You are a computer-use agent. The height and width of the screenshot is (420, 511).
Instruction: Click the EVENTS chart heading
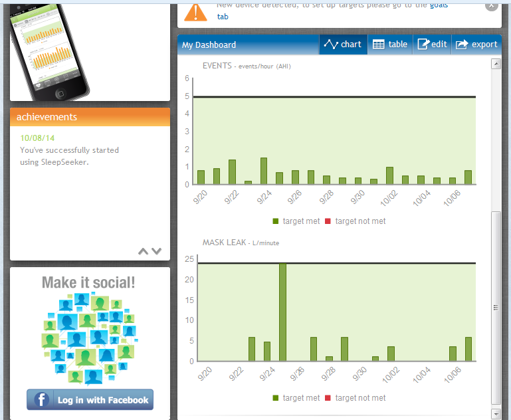(x=247, y=66)
